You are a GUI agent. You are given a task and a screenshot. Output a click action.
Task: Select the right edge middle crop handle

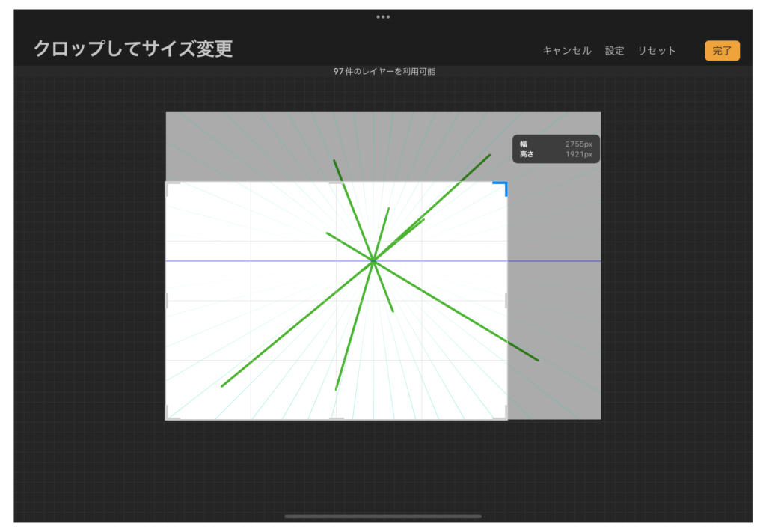pyautogui.click(x=506, y=301)
